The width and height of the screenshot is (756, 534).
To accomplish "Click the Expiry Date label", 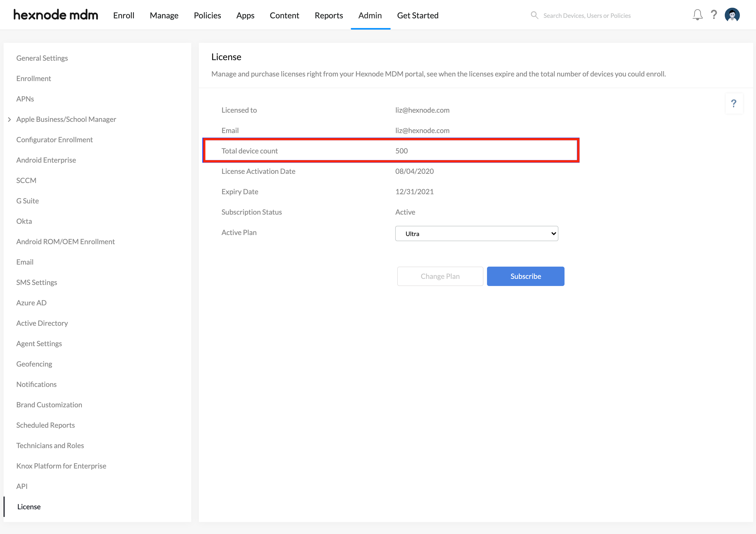I will click(240, 192).
